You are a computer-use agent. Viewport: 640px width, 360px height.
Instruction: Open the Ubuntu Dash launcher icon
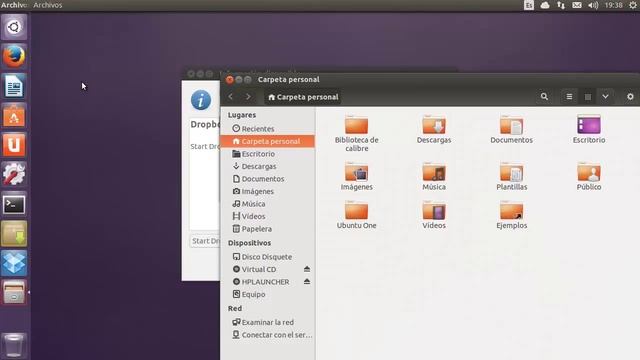pos(14,27)
